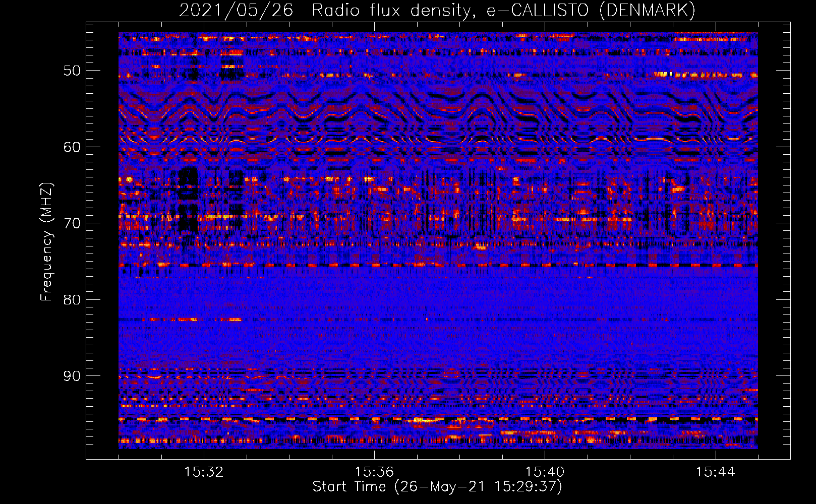
Task: Click the "Frequency (MHZ)" axis label
Action: pyautogui.click(x=46, y=242)
